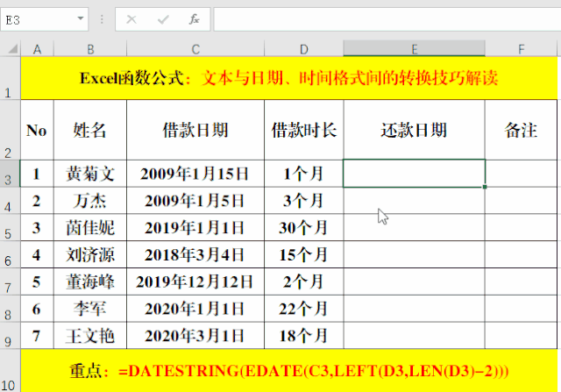This screenshot has width=561, height=392.
Task: Click into the formula bar input
Action: coord(387,19)
